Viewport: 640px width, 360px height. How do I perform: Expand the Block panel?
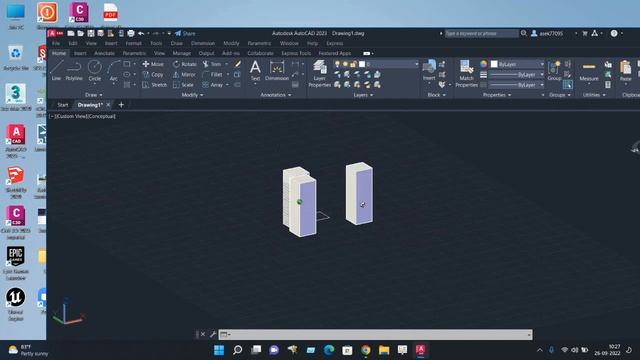click(x=436, y=95)
